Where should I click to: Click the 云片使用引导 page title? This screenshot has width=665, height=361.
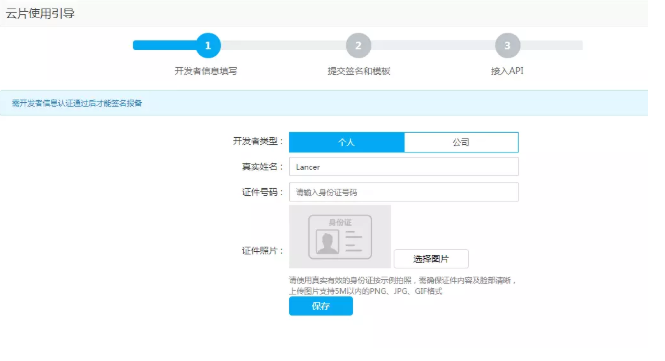[40, 14]
